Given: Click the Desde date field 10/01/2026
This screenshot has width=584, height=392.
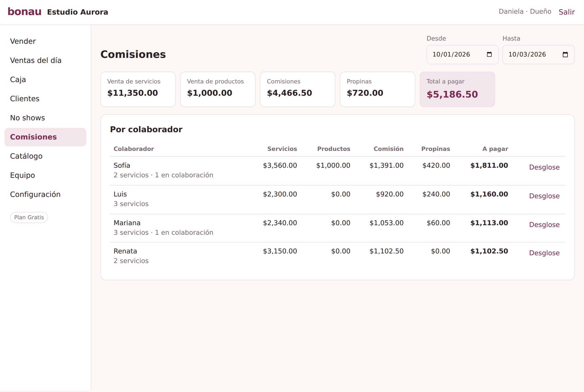Looking at the screenshot, I should (x=462, y=54).
